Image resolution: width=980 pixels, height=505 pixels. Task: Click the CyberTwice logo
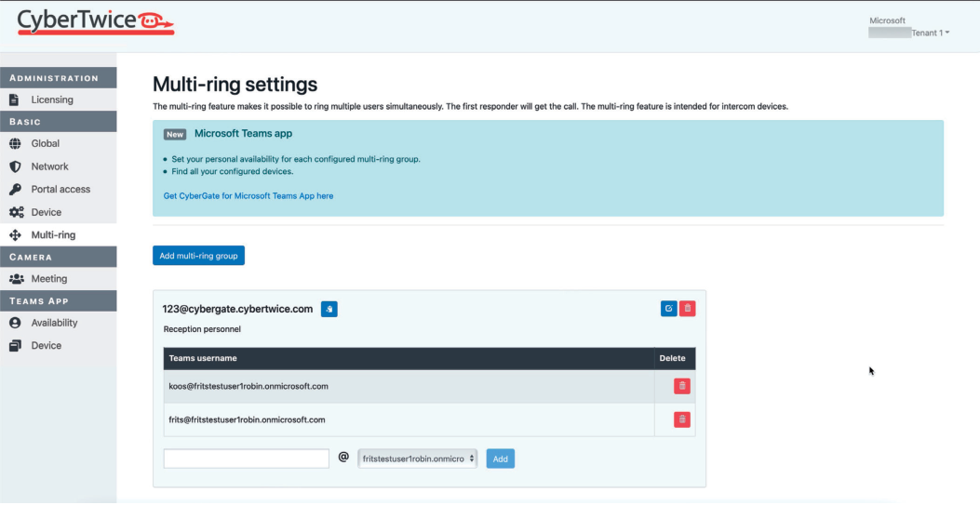coord(96,22)
